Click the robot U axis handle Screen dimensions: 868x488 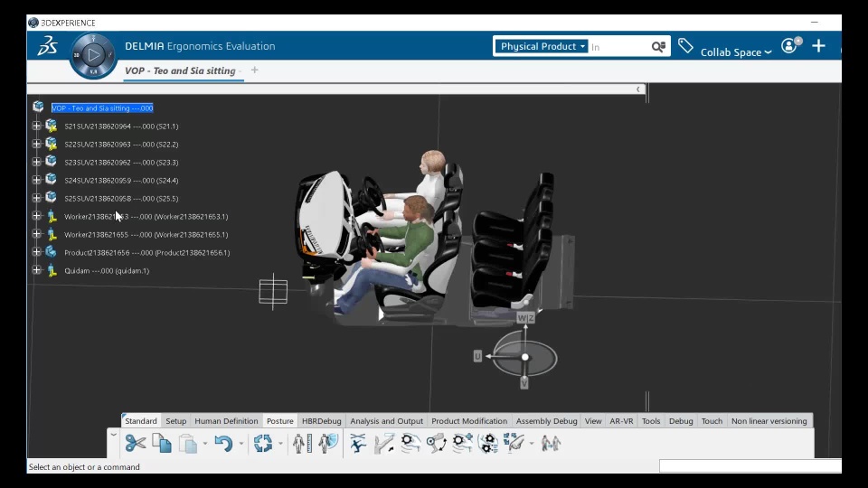[477, 356]
